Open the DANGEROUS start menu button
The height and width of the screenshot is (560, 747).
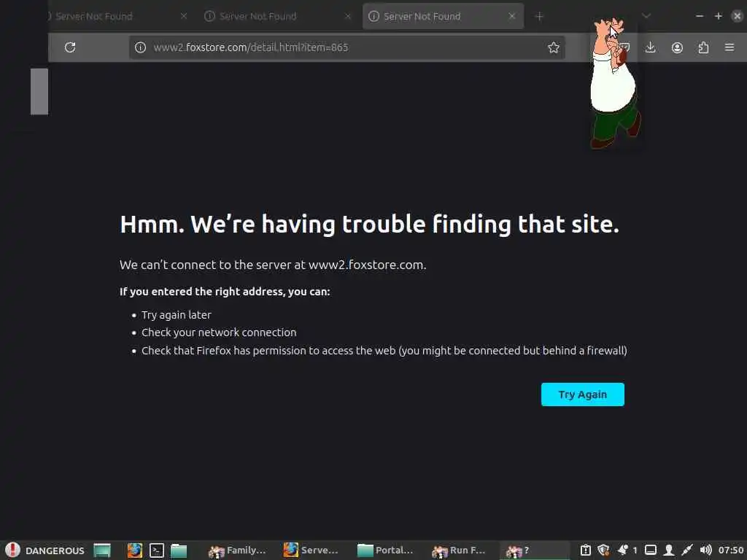44,551
